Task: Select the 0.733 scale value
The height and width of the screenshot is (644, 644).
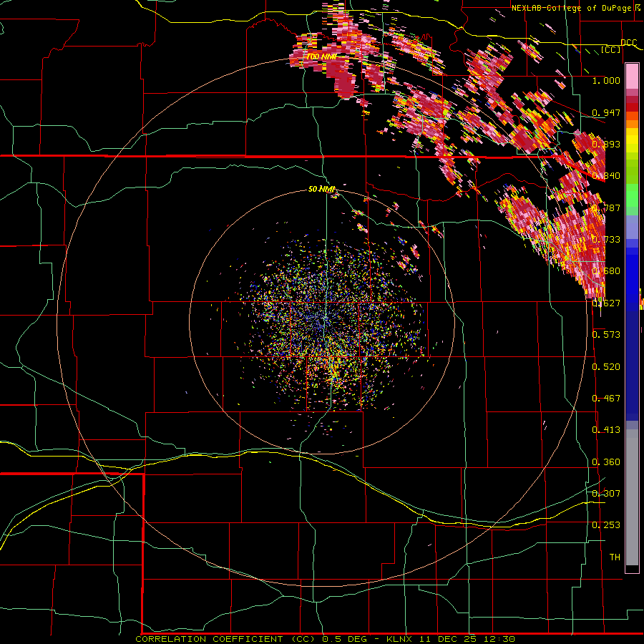Action: click(x=606, y=239)
